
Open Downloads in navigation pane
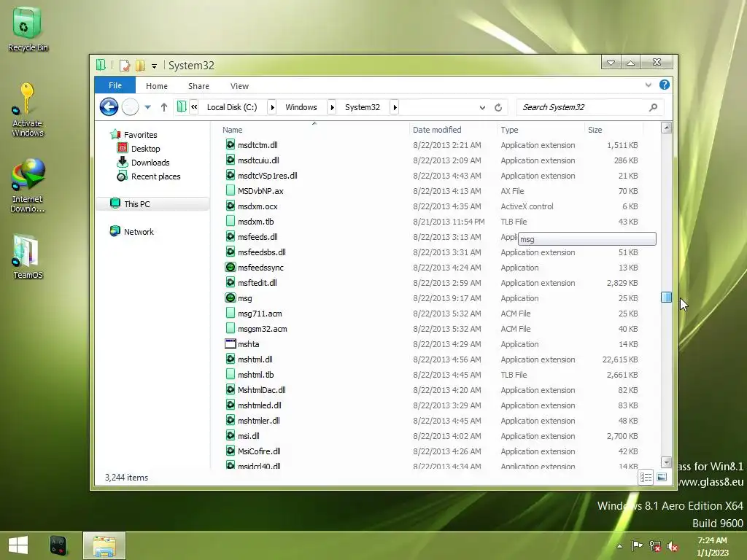click(x=150, y=163)
